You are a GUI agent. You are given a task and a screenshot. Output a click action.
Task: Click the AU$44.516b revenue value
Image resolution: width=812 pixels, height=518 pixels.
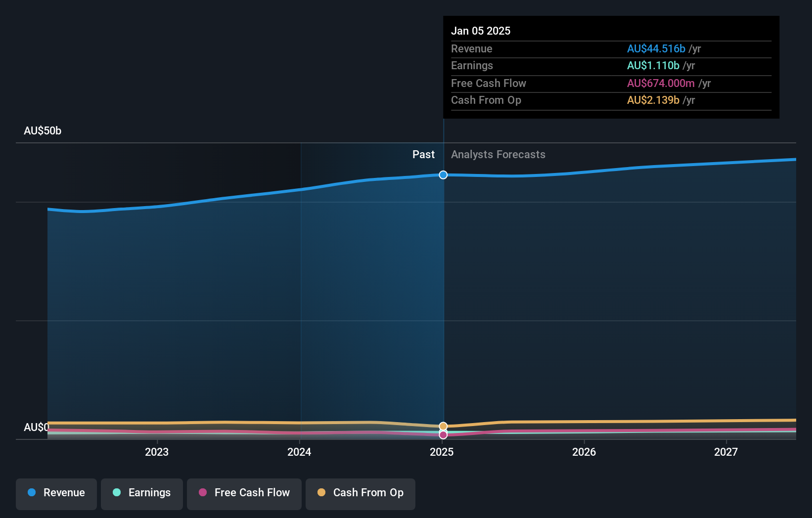click(656, 49)
